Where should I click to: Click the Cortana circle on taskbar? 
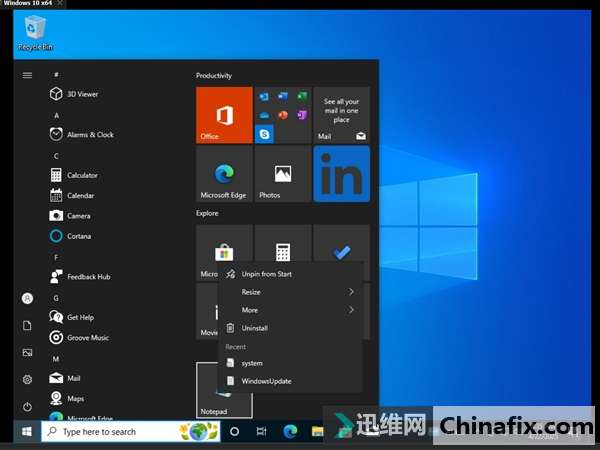pyautogui.click(x=234, y=432)
